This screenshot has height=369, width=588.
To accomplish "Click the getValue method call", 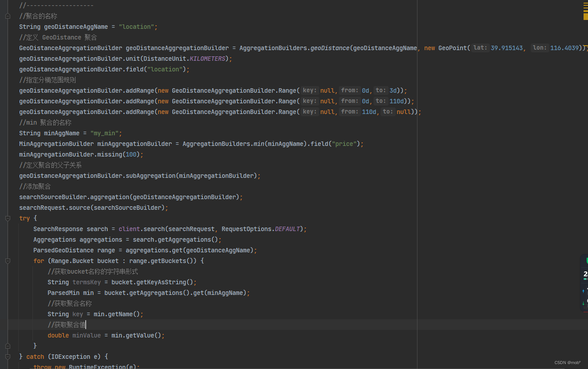I will click(140, 335).
